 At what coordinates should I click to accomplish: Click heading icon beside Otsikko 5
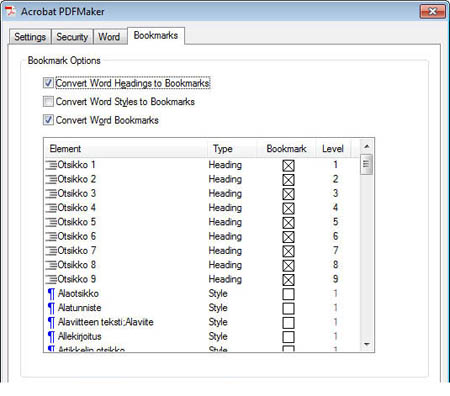(x=51, y=222)
